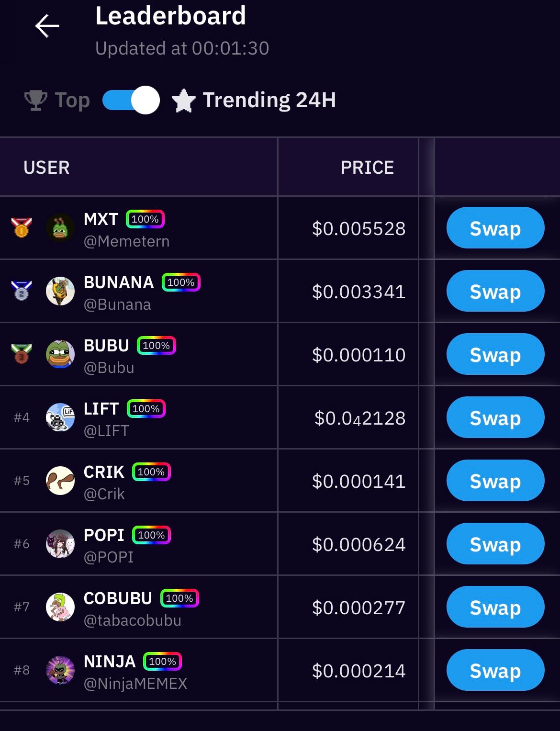
Task: Open COBUBU token avatar icon
Action: pyautogui.click(x=60, y=607)
